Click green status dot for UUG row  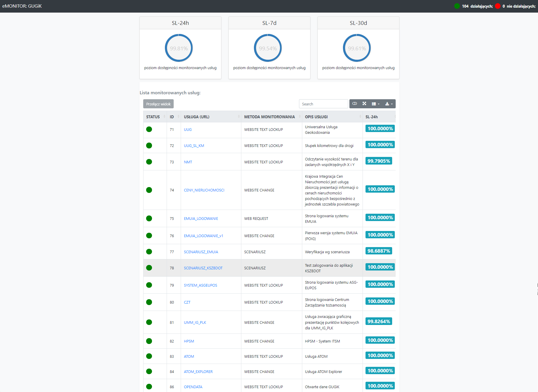[x=149, y=129]
